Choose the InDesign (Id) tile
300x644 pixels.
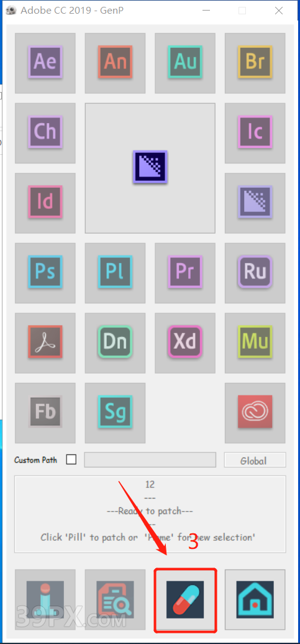45,203
